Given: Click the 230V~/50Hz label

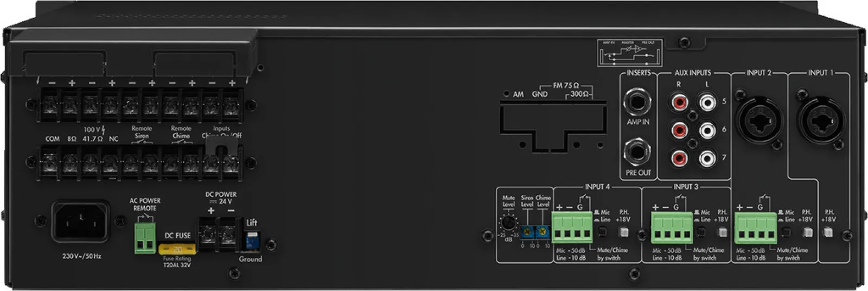Looking at the screenshot, I should (81, 256).
